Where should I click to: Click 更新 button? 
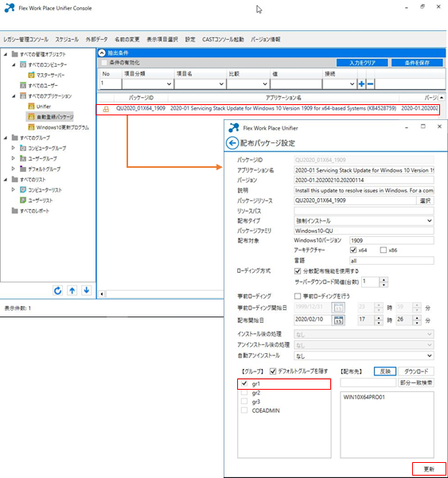pos(429,469)
